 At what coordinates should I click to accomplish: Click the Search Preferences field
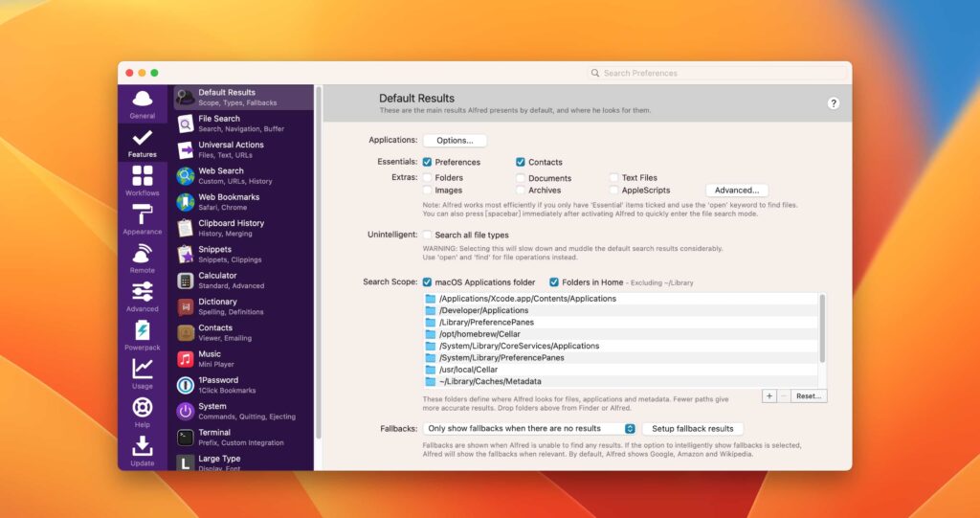[x=718, y=73]
